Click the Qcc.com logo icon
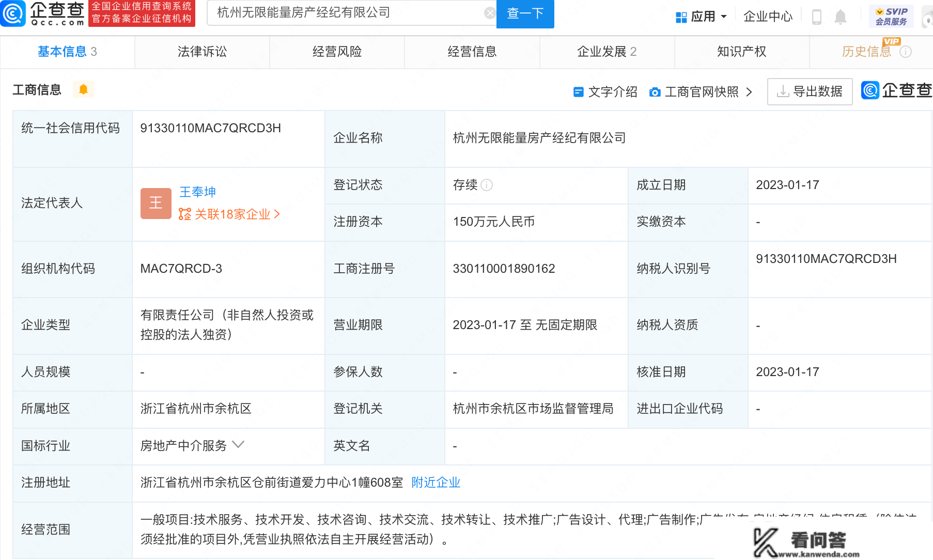This screenshot has height=560, width=933. point(12,13)
